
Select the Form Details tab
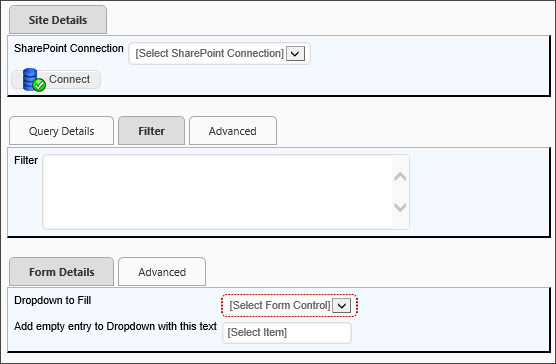pyautogui.click(x=61, y=272)
